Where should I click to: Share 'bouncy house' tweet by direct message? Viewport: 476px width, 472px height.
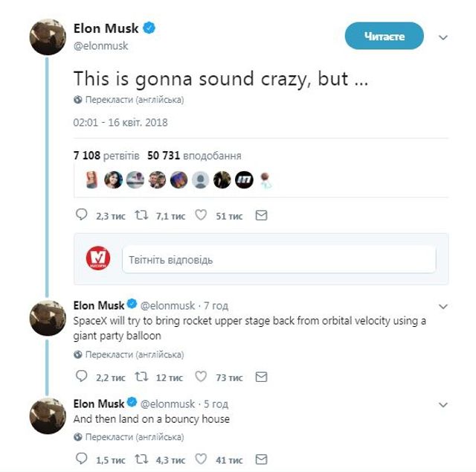[261, 459]
